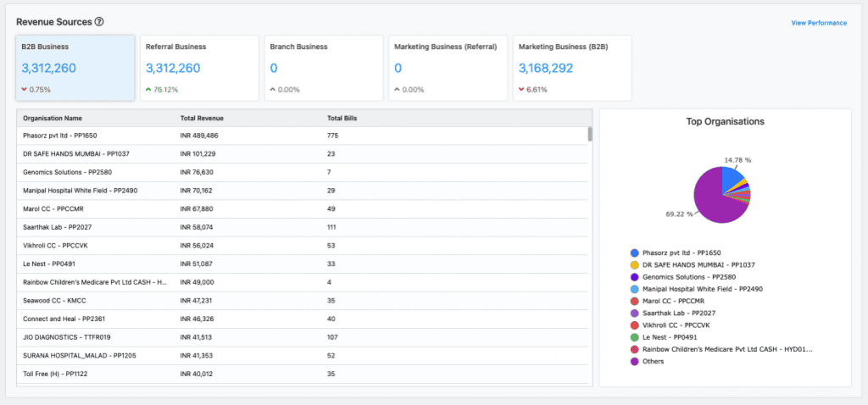
Task: Switch to the Referral Business card
Action: [x=199, y=68]
